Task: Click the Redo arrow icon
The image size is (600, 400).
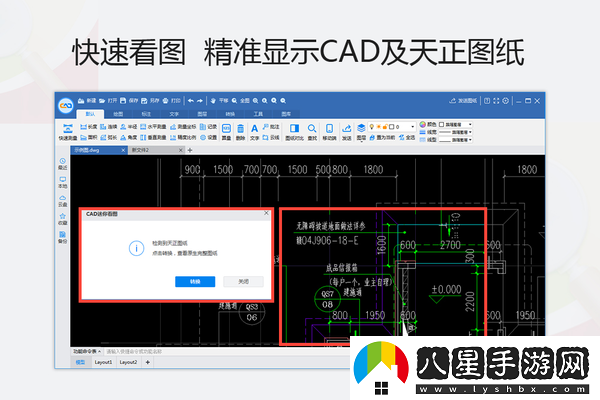Action: 200,101
